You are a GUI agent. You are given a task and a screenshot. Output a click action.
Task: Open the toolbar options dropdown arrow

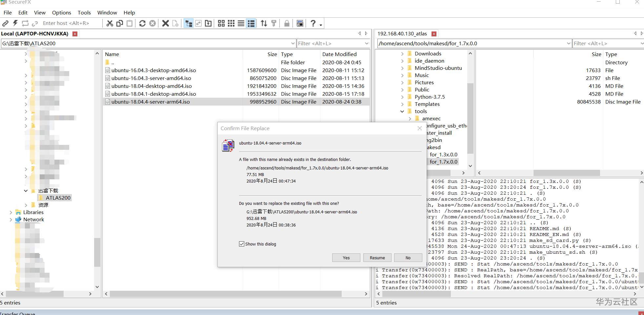321,25
